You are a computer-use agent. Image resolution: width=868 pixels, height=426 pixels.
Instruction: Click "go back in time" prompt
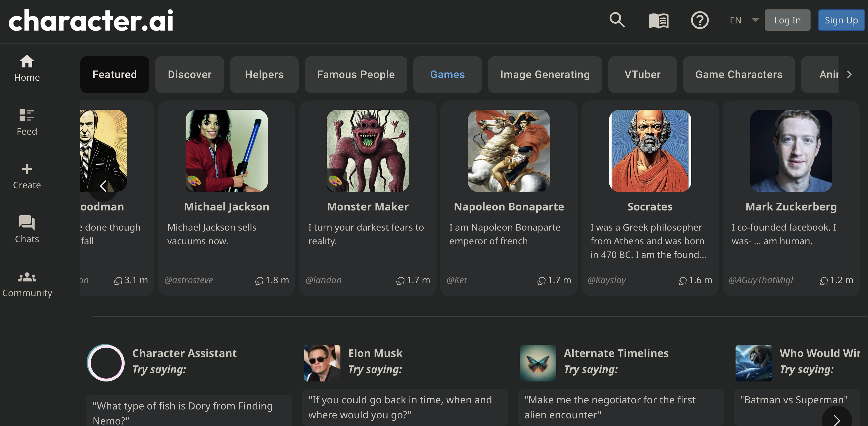click(x=405, y=407)
